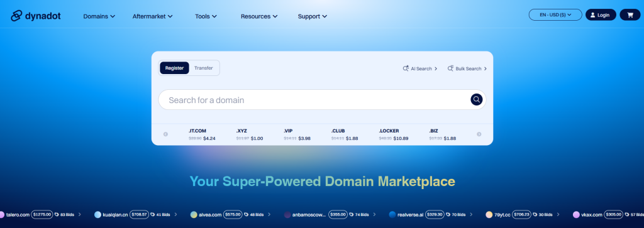Open the Bulk Search link
Viewport: 644px width, 228px height.
467,68
